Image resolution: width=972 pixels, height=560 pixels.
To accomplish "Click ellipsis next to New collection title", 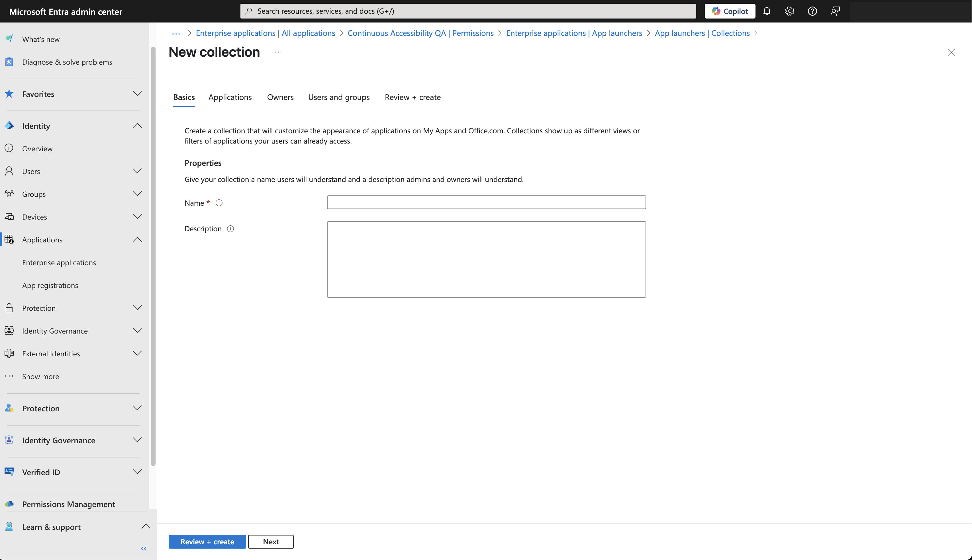I will point(278,52).
